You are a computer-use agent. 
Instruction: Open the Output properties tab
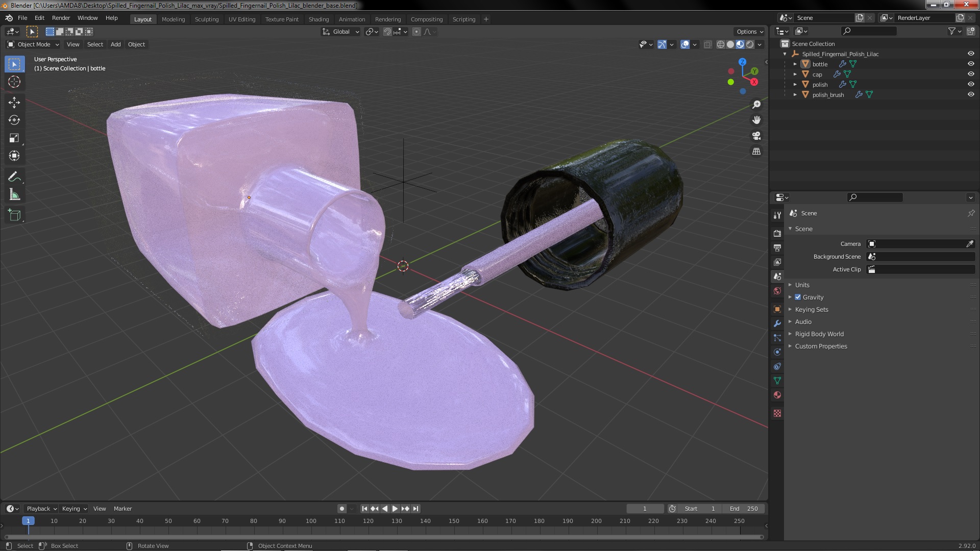point(777,247)
